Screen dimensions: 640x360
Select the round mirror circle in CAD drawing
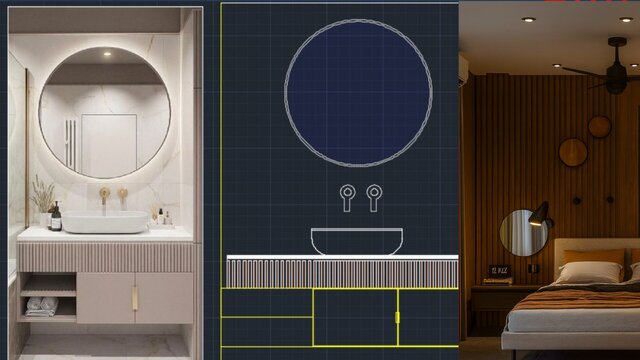(358, 93)
